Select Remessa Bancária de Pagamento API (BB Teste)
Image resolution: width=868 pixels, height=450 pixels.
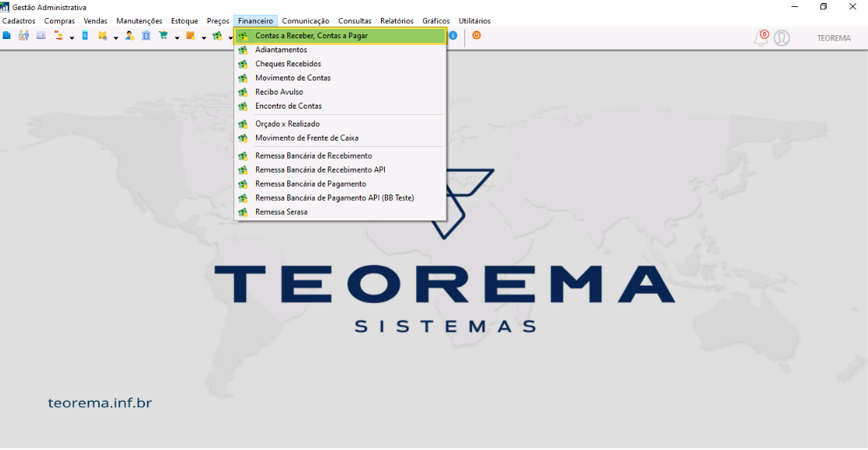(x=340, y=198)
